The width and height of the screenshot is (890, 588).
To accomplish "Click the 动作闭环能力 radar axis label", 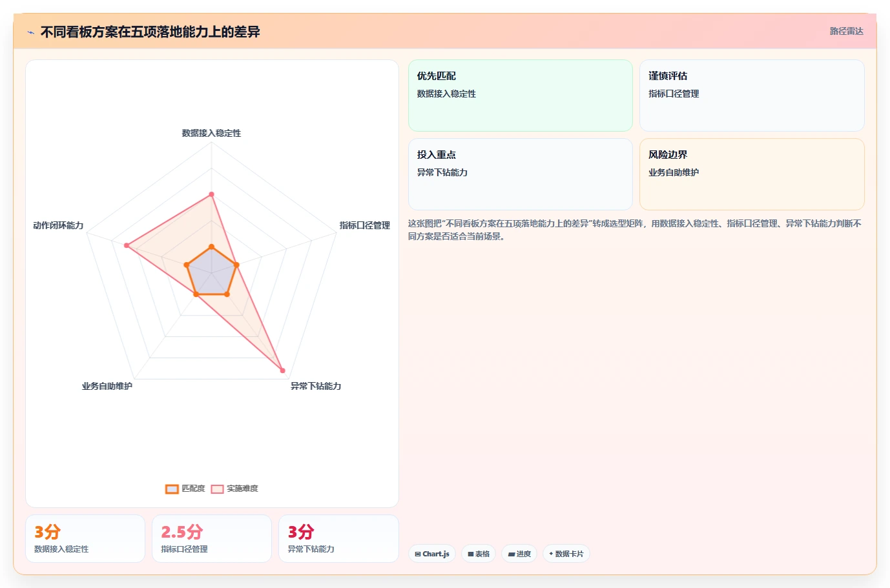I will tap(58, 225).
